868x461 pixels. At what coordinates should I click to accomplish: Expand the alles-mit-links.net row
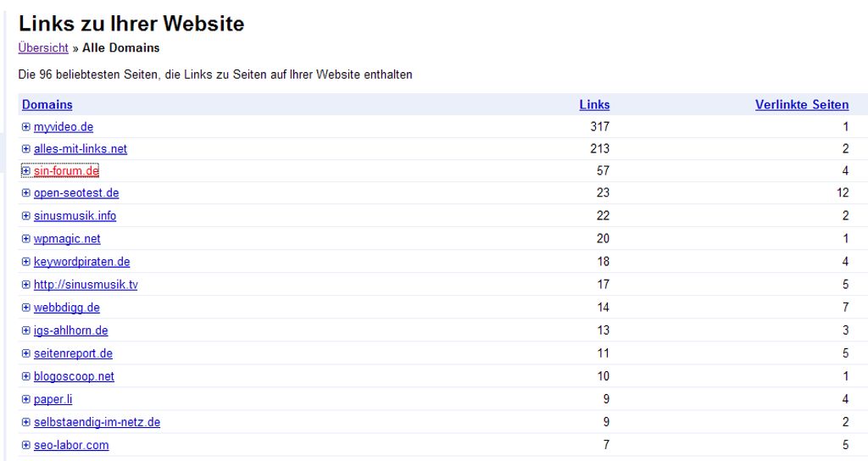pos(26,149)
